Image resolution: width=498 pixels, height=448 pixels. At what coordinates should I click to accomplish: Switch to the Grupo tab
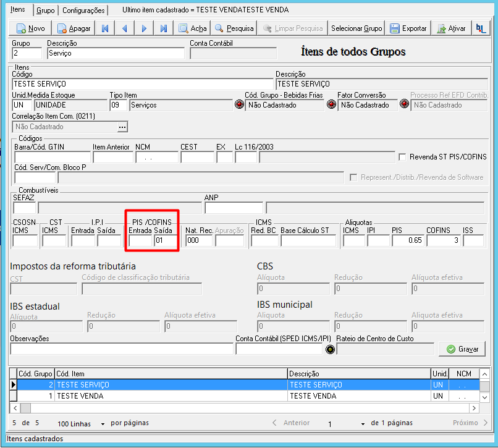pyautogui.click(x=46, y=10)
